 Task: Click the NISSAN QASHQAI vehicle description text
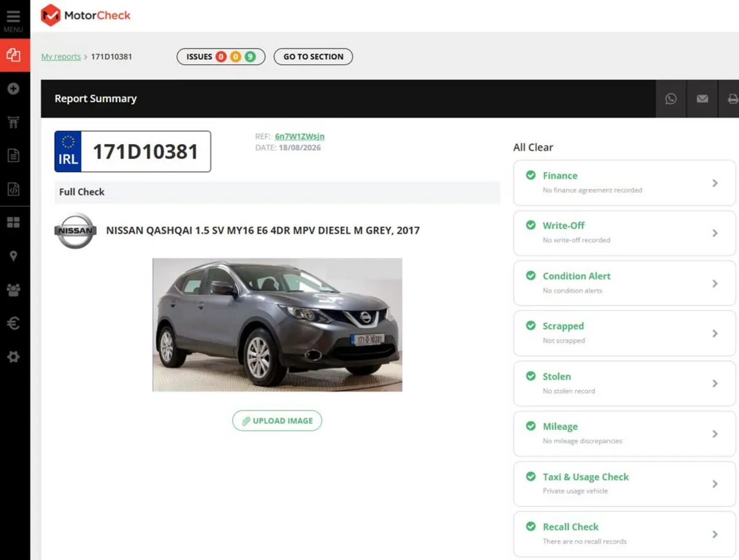263,230
